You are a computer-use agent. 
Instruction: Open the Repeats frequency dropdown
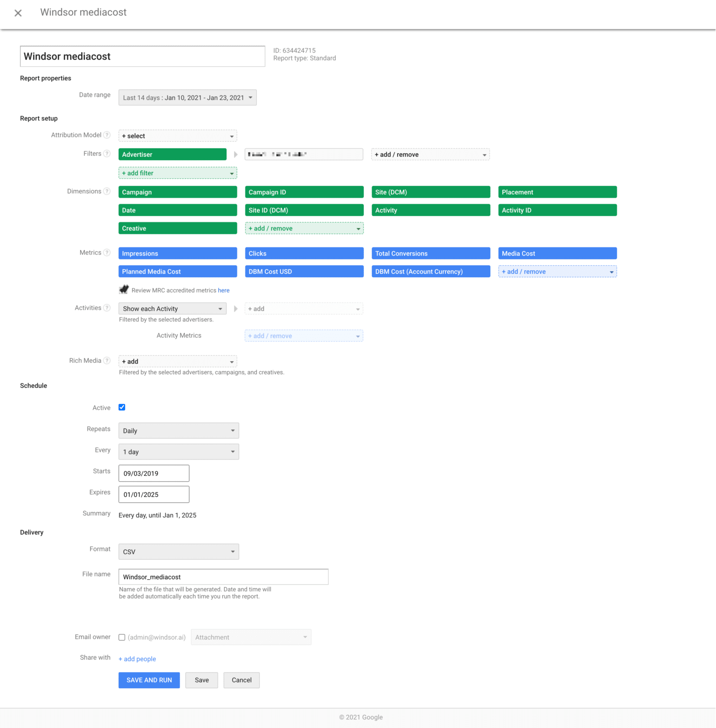(179, 430)
